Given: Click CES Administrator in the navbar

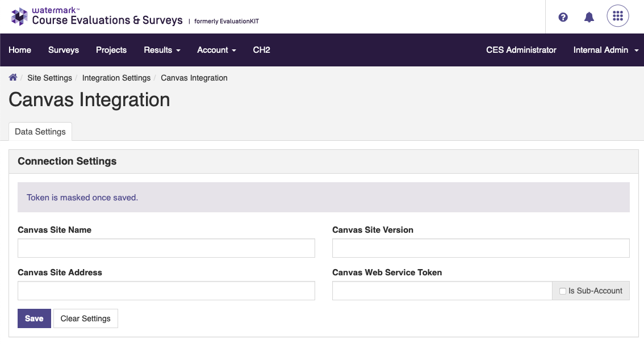Looking at the screenshot, I should pos(521,50).
